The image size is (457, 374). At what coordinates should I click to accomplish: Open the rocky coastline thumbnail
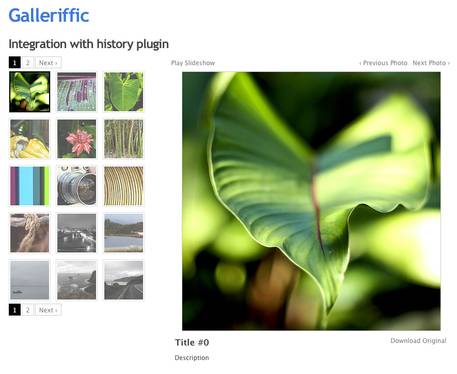(x=77, y=280)
